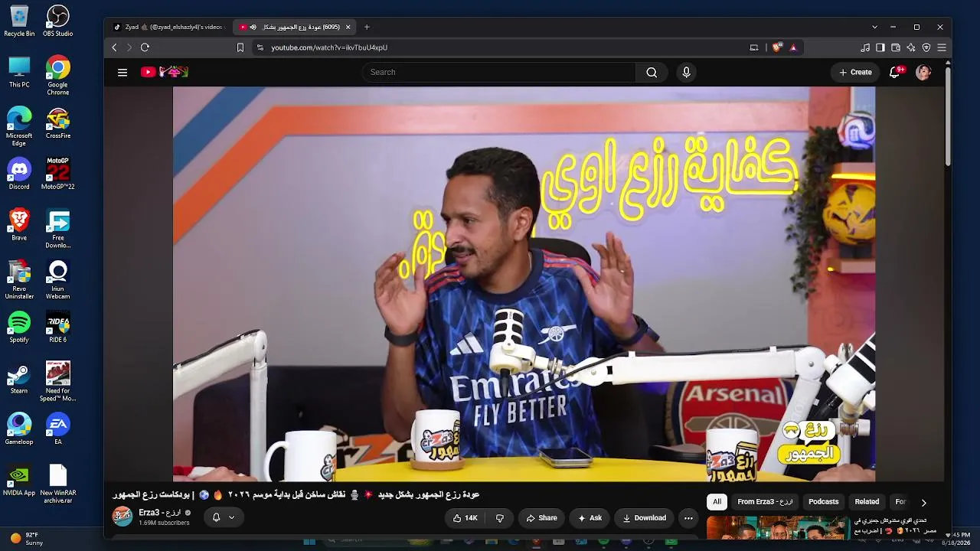This screenshot has height=551, width=980.
Task: Bookmark this page in Brave
Action: [240, 47]
